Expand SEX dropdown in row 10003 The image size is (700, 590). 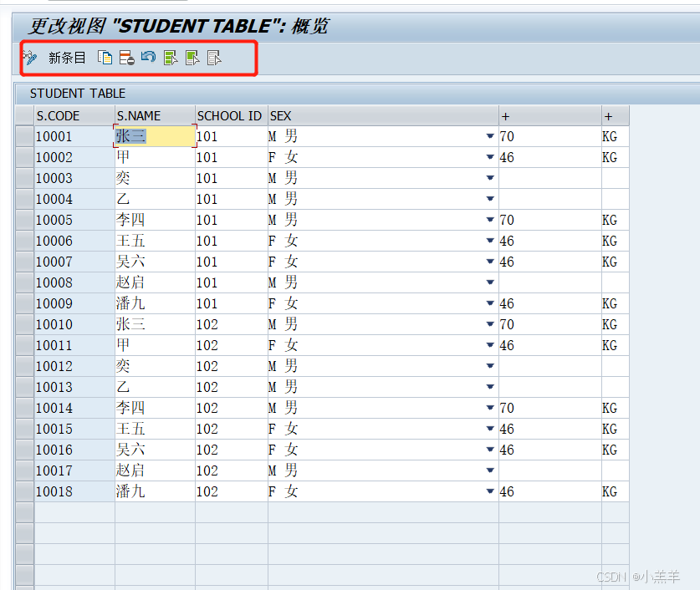pyautogui.click(x=490, y=178)
